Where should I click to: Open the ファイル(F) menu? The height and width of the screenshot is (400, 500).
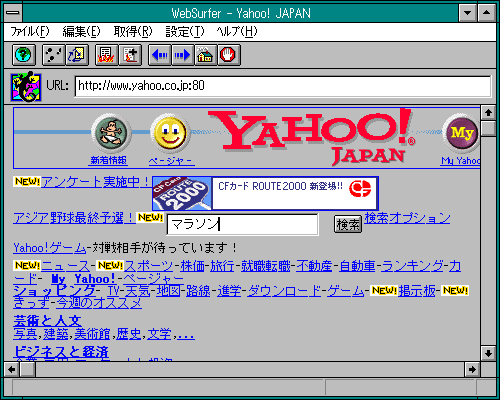point(30,32)
